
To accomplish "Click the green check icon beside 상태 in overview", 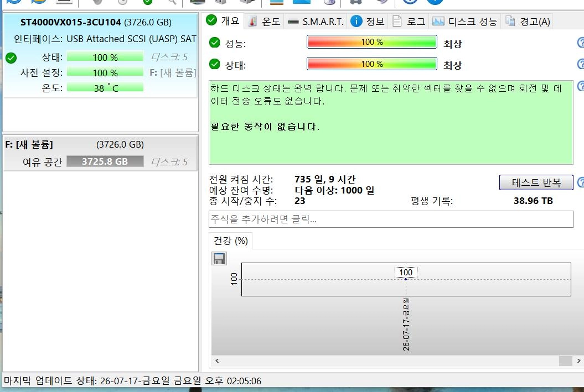I will click(215, 64).
